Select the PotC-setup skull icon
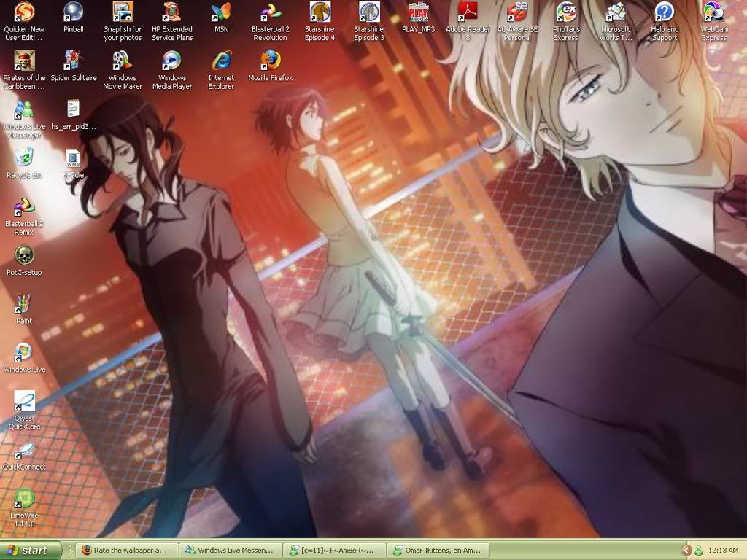747x560 pixels. [x=24, y=261]
